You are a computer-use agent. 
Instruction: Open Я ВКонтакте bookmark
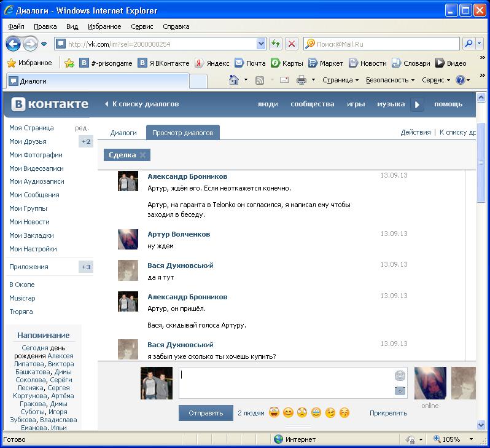coord(164,63)
